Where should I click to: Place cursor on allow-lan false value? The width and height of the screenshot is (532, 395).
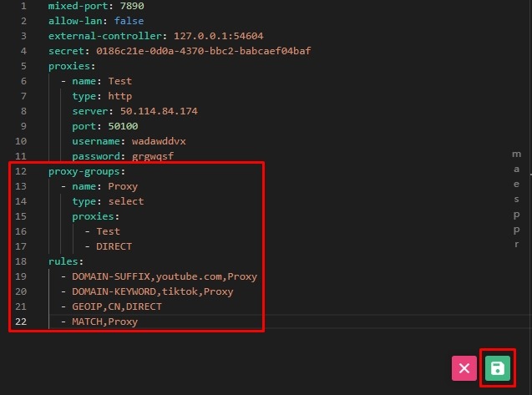click(x=129, y=21)
